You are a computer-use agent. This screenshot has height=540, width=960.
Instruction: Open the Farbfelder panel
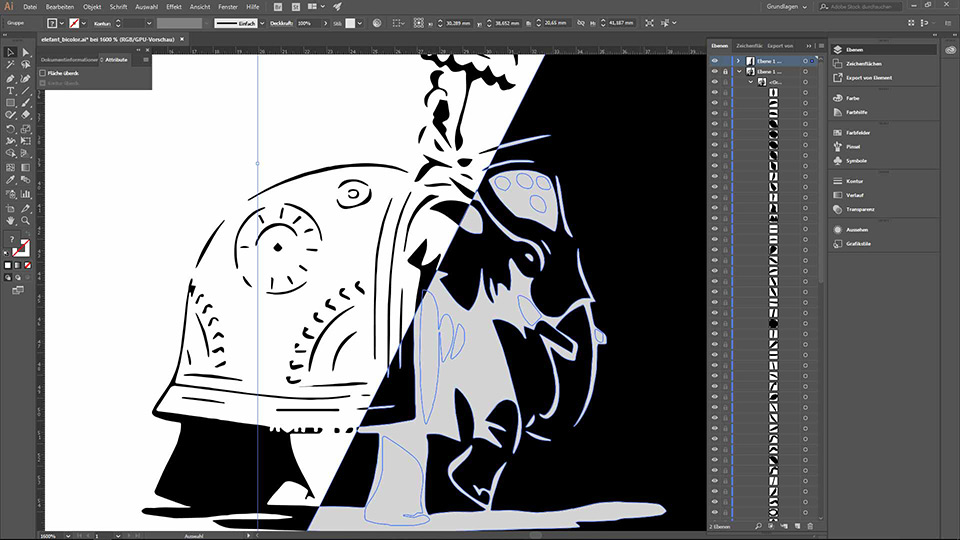858,132
